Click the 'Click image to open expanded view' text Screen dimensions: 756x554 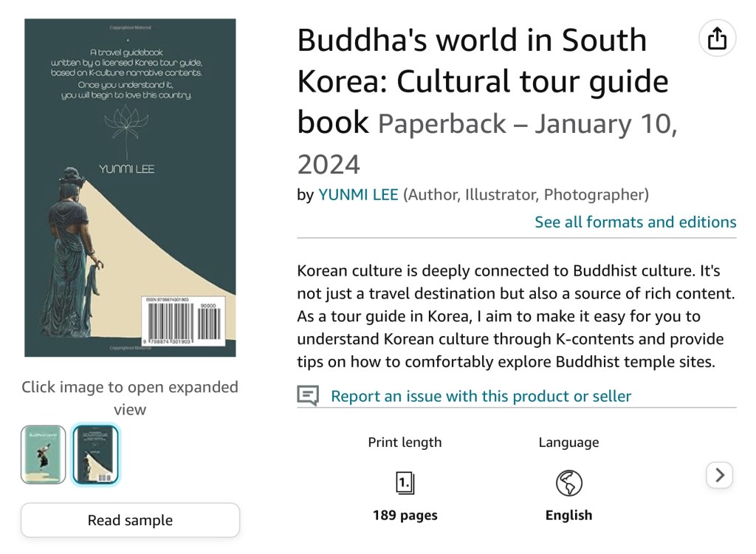point(130,397)
